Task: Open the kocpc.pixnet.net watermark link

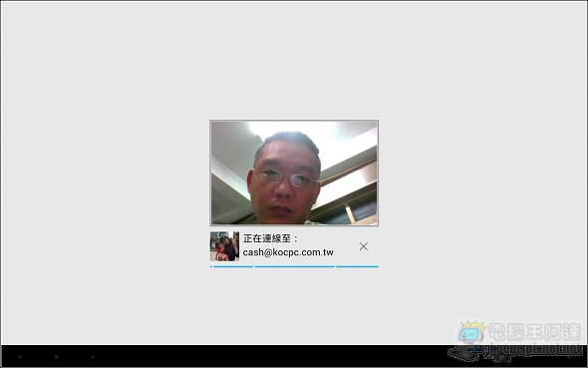Action: tap(536, 350)
